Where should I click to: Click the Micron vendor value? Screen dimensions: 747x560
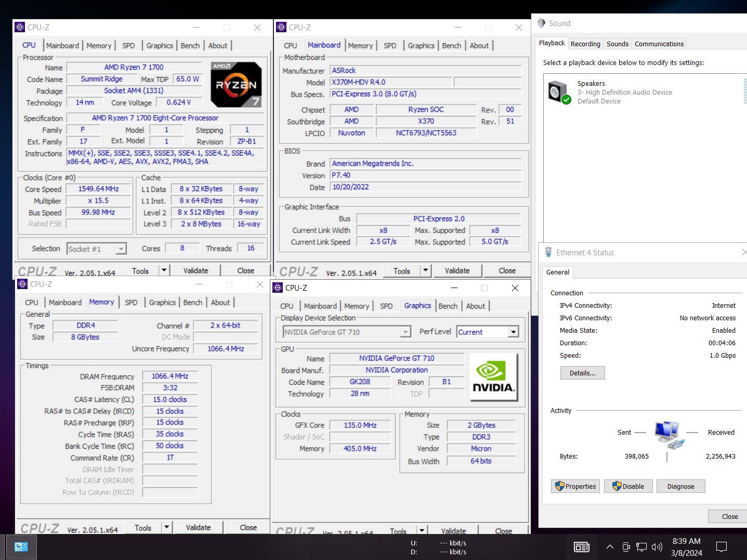point(481,449)
